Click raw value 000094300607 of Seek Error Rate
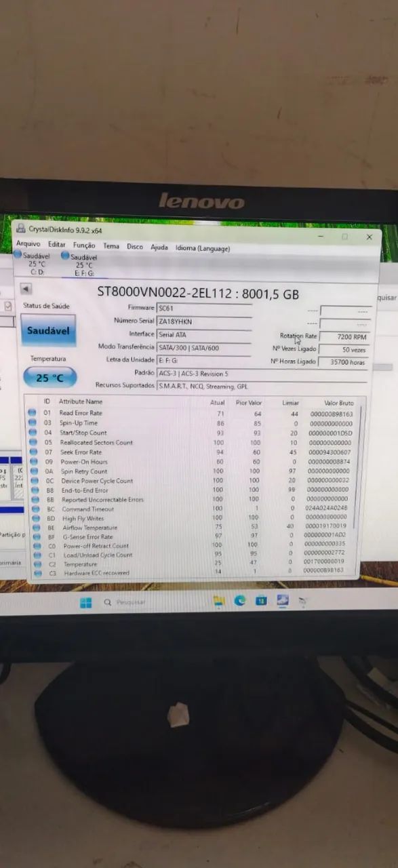 330,452
